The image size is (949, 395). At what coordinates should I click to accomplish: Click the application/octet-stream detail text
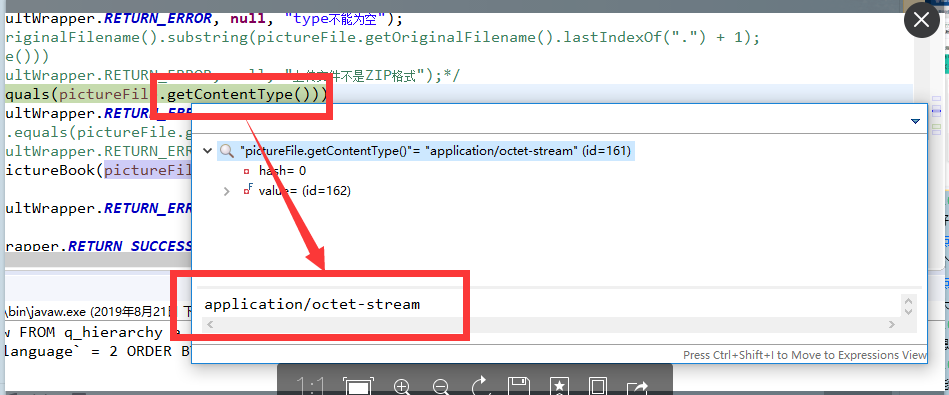pos(312,304)
